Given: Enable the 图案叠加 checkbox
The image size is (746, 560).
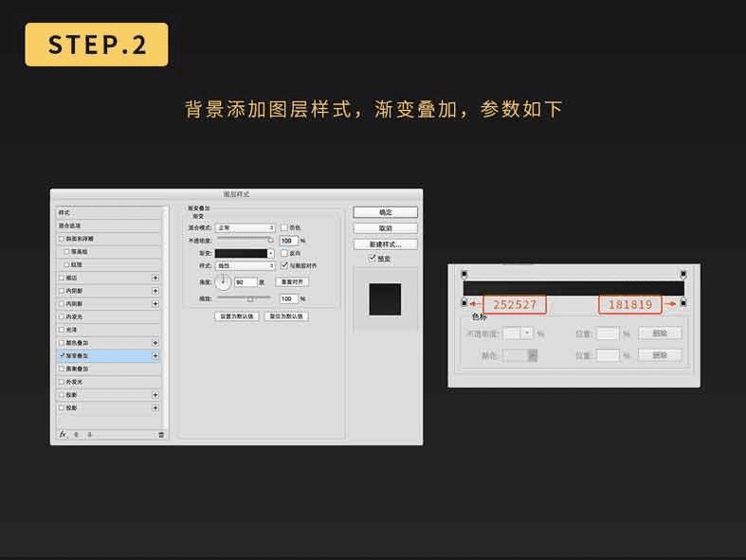Looking at the screenshot, I should pos(62,369).
